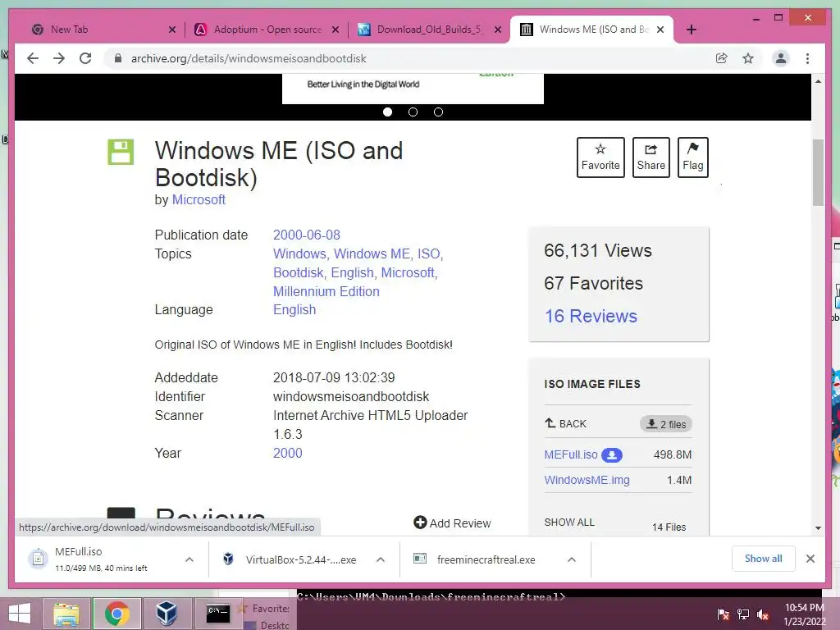Open the Windows ME topic link
Viewport: 840px width, 630px height.
372,254
